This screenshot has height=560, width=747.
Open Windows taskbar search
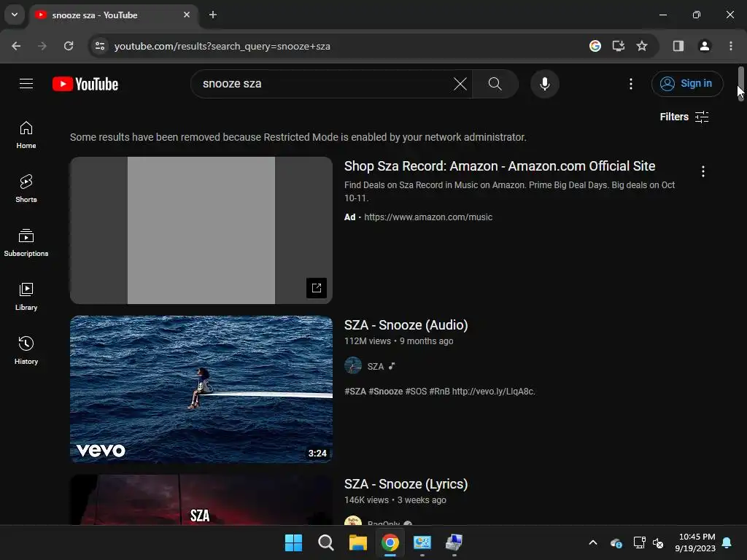click(326, 542)
